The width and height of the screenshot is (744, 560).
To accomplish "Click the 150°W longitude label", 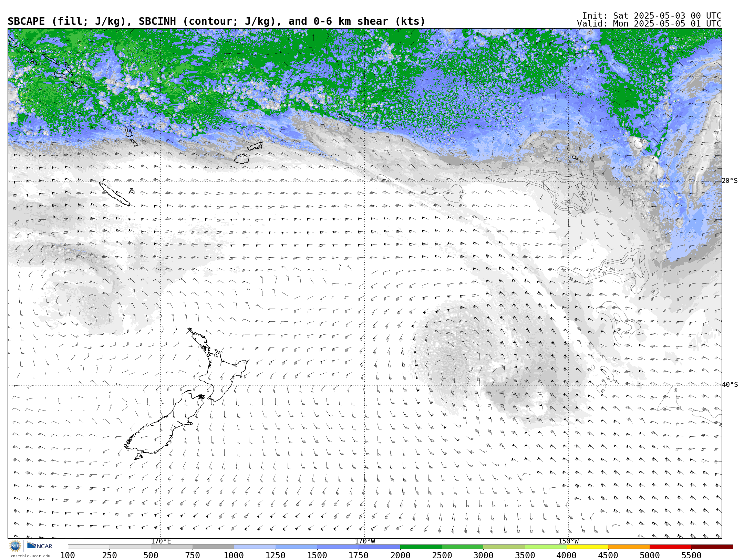I will (568, 541).
